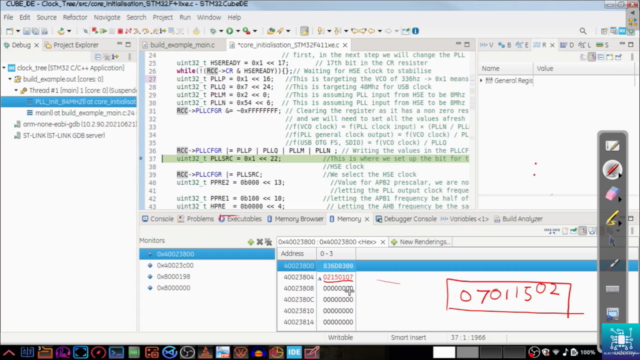Switch to the Debugger Console tab
640x360 pixels.
(406, 219)
